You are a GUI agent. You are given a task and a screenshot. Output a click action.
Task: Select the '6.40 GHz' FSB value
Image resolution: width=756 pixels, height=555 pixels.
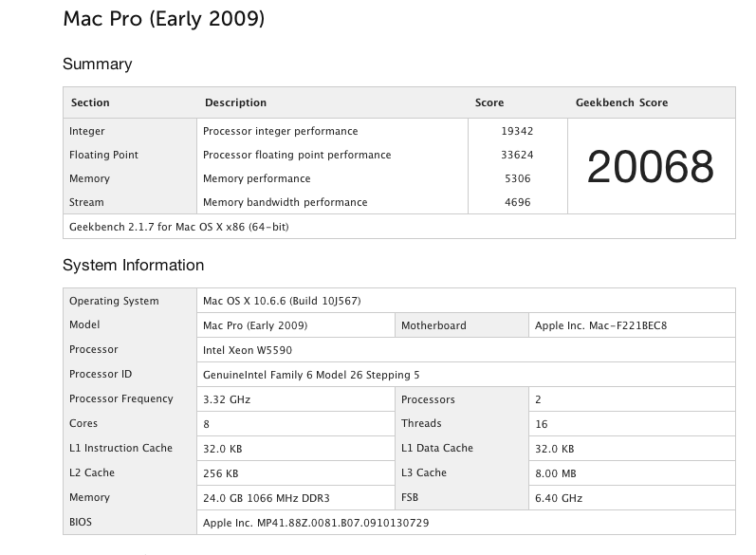pos(559,498)
